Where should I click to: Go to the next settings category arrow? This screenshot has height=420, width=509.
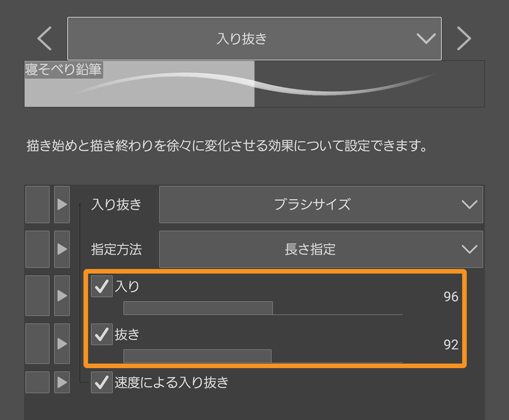click(x=464, y=39)
